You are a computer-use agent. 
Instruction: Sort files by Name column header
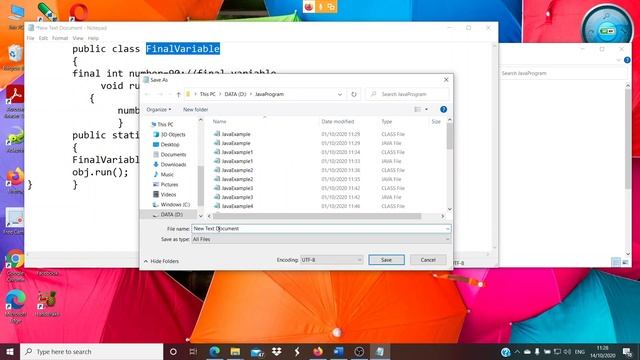(219, 122)
